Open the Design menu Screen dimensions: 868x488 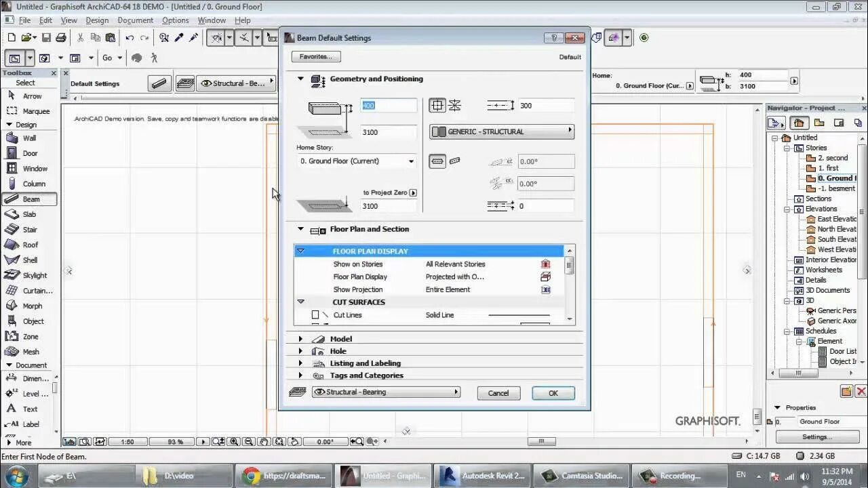[97, 20]
